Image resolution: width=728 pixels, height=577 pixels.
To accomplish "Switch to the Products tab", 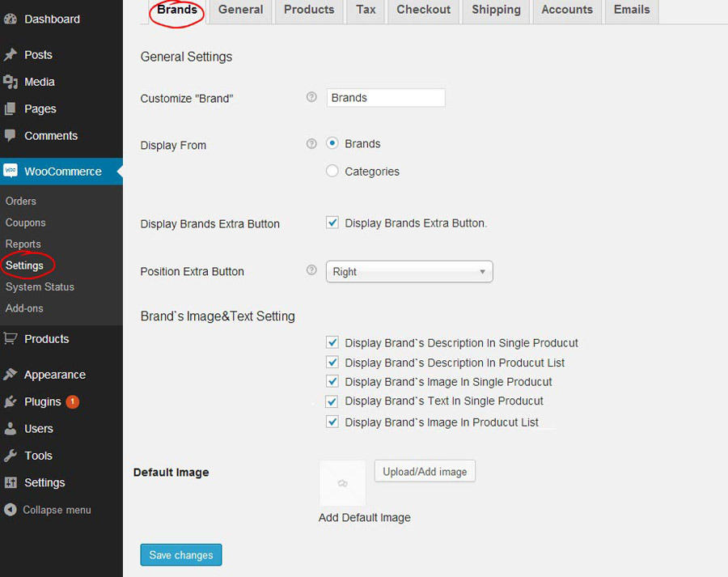I will pos(309,11).
